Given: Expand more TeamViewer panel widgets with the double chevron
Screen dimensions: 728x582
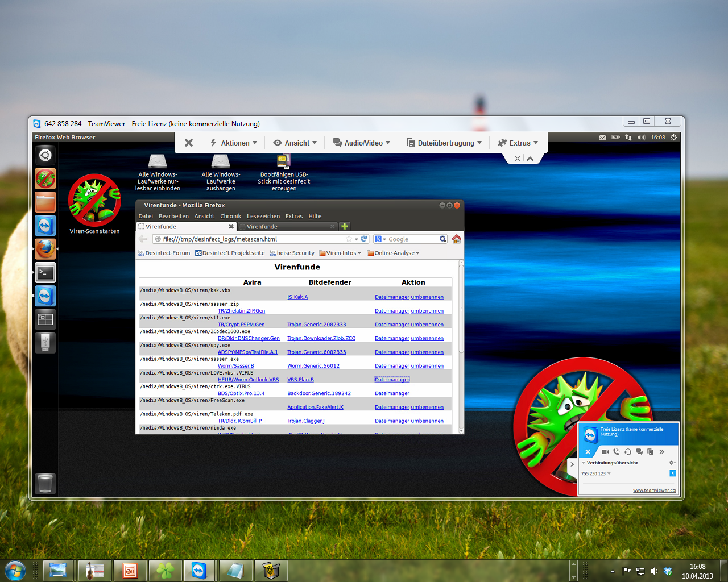Looking at the screenshot, I should click(x=662, y=452).
